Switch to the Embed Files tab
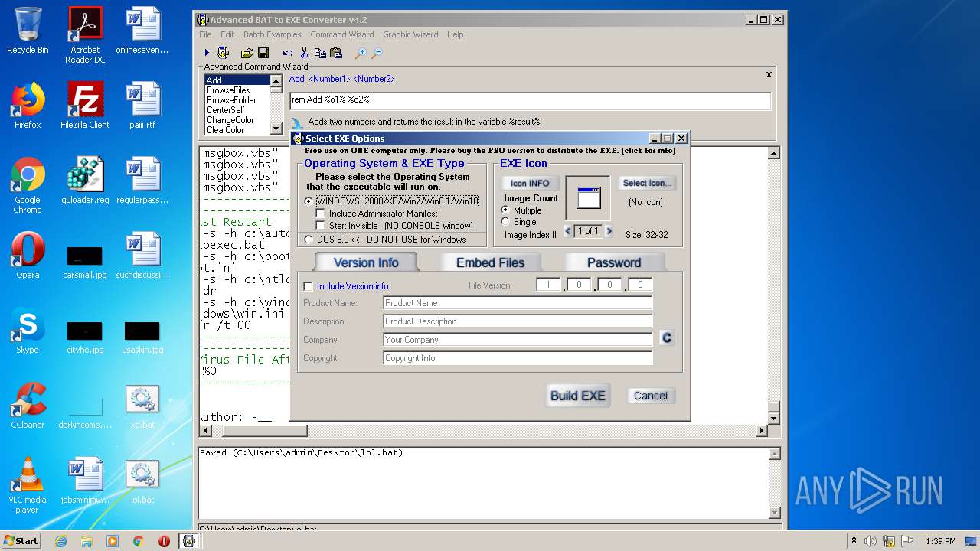 pyautogui.click(x=490, y=262)
